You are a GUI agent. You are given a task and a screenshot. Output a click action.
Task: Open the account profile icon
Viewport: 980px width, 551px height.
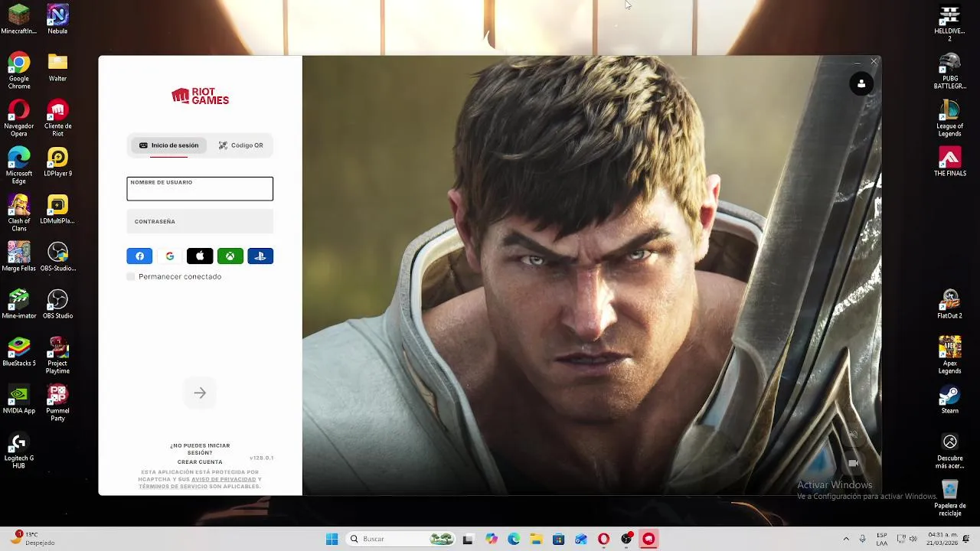tap(861, 84)
